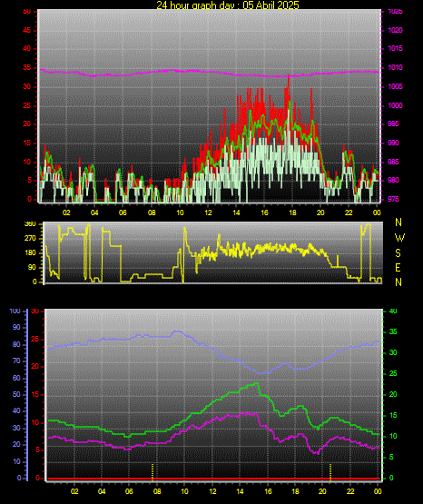Click the letter E on direction scale
423x504 pixels.
[398, 268]
